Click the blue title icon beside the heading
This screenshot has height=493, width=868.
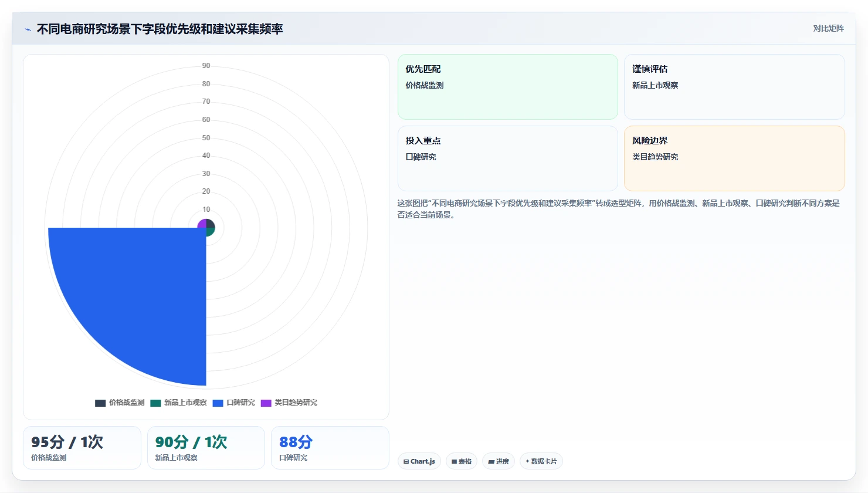28,29
